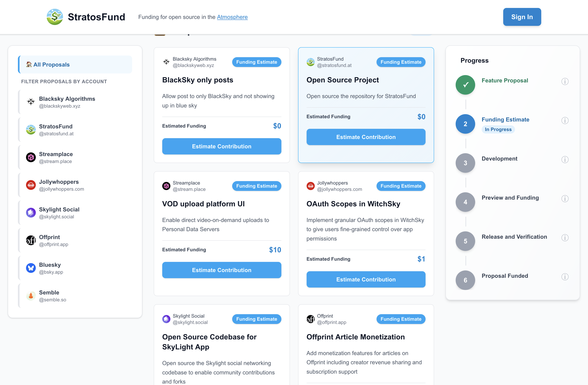Filter by Skylight Social account
The height and width of the screenshot is (385, 588).
pos(75,213)
